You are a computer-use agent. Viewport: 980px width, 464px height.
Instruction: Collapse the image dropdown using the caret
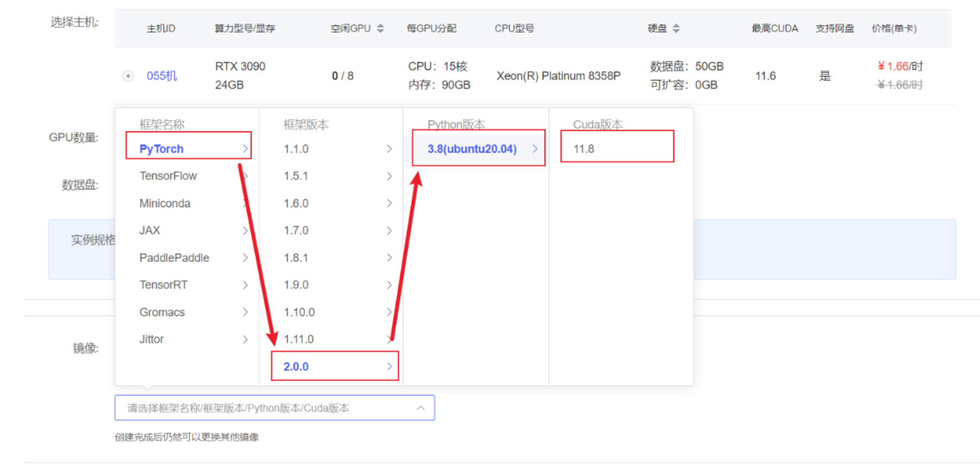click(421, 408)
